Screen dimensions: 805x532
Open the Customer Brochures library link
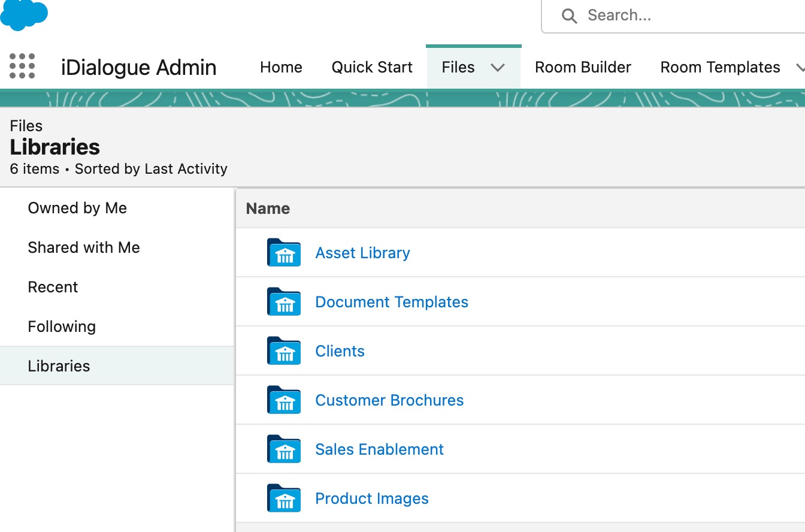point(389,400)
